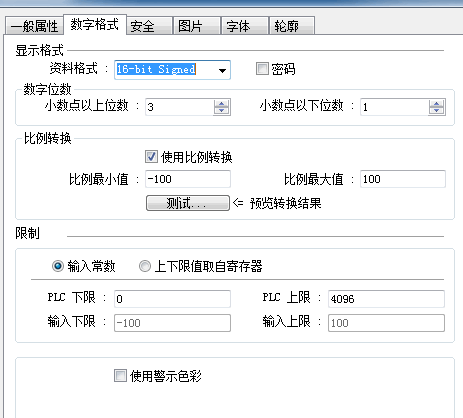Increase digits below decimal point stepper

(437, 103)
